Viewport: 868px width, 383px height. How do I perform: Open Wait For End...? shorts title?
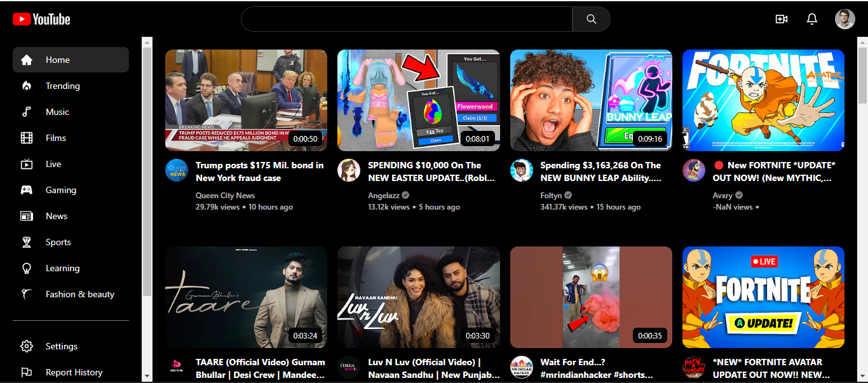click(x=597, y=368)
